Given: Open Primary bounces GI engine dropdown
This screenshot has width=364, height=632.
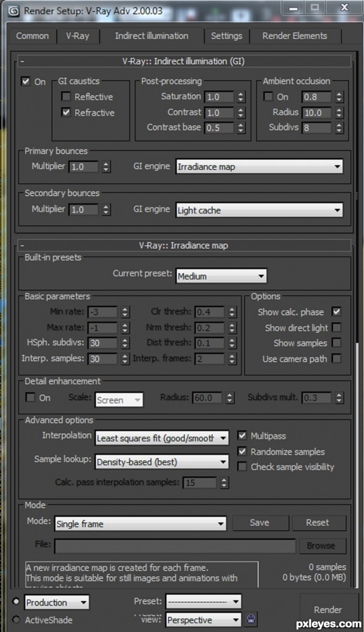Looking at the screenshot, I should click(x=259, y=166).
